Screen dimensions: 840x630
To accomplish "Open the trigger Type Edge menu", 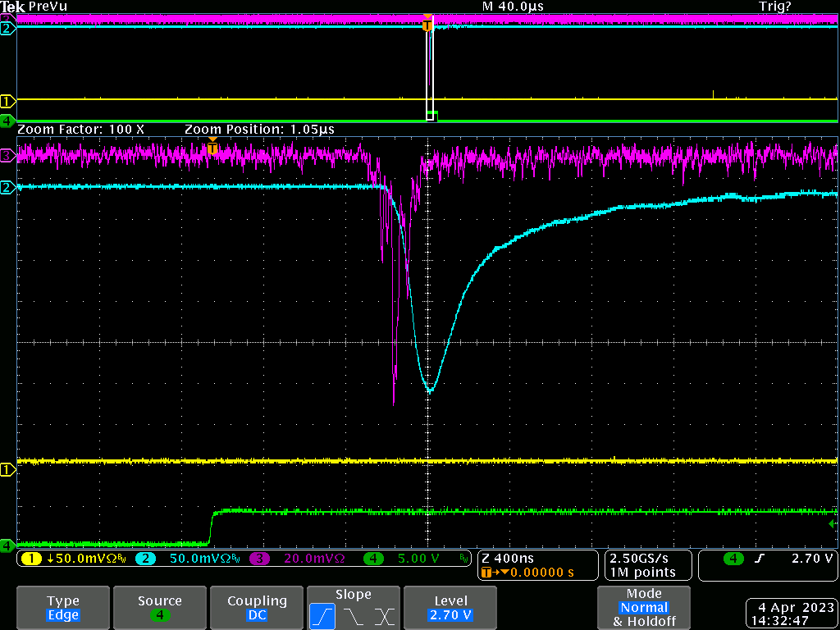I will click(63, 608).
